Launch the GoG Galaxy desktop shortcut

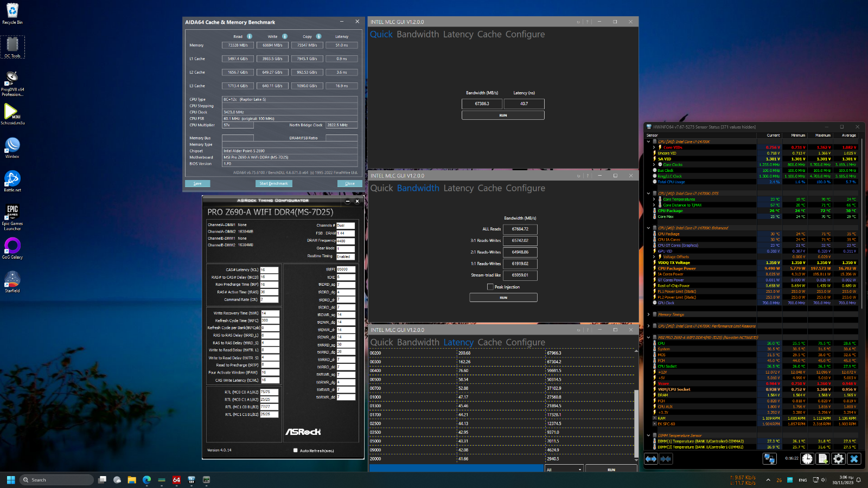12,248
